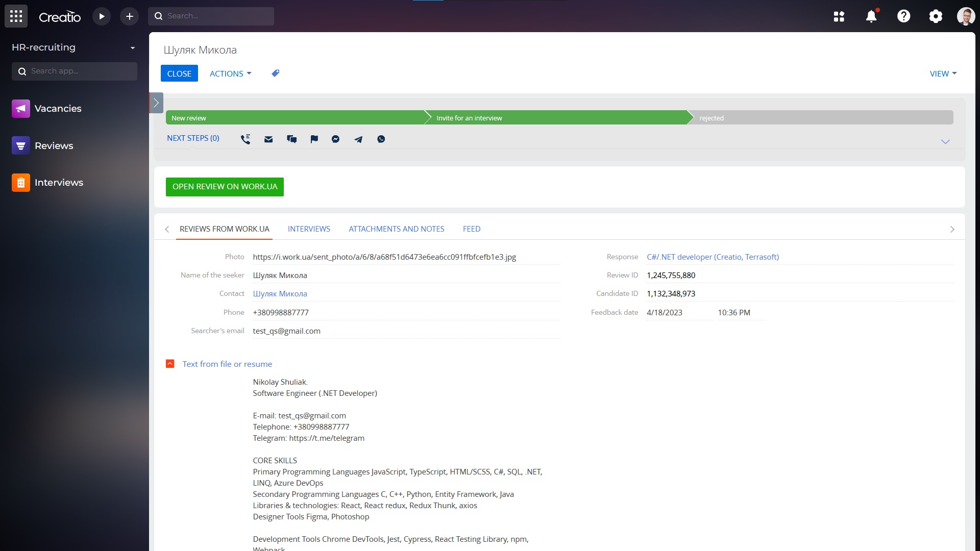Click the Name of the seeker field
Screen dimensions: 980x551
coord(406,275)
